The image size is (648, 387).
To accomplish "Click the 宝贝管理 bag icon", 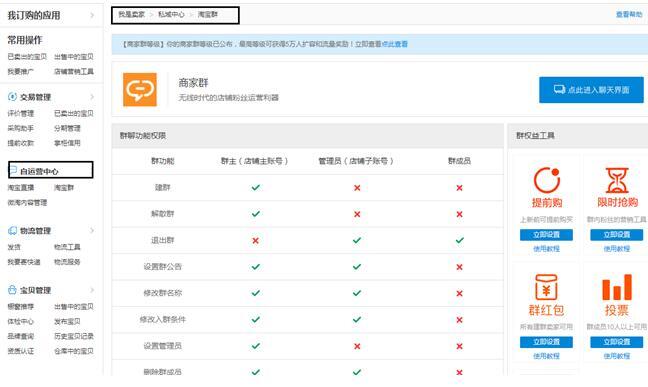I will pyautogui.click(x=12, y=290).
